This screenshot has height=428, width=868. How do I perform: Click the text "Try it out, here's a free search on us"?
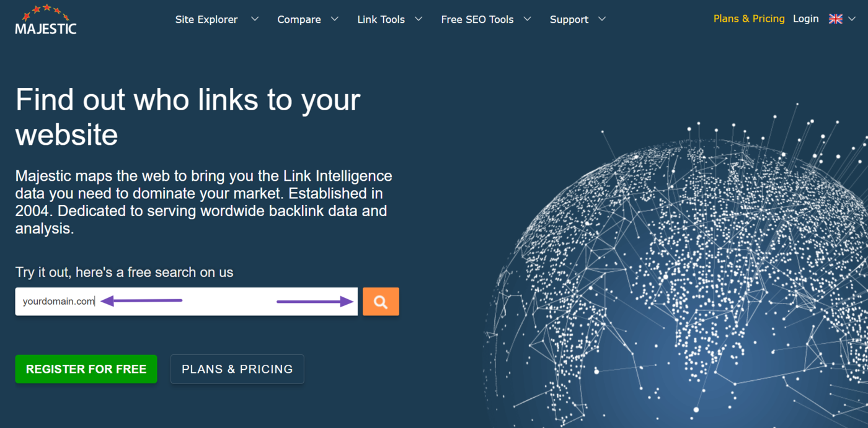click(x=124, y=272)
